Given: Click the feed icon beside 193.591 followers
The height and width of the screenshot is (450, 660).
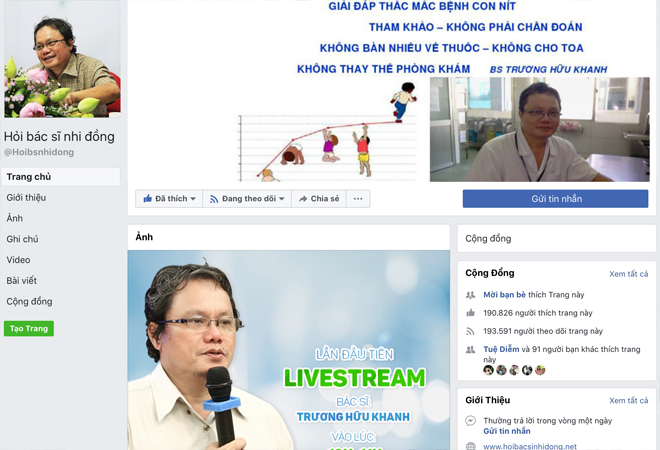Looking at the screenshot, I should point(470,331).
